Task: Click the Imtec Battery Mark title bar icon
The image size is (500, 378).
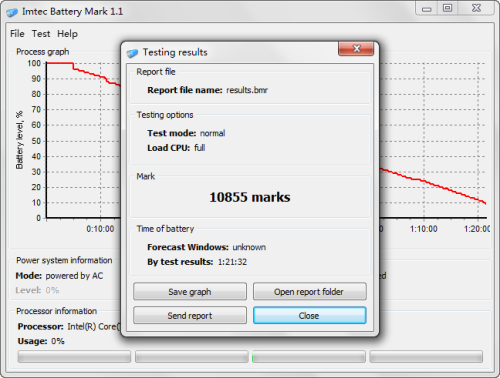Action: (12, 12)
